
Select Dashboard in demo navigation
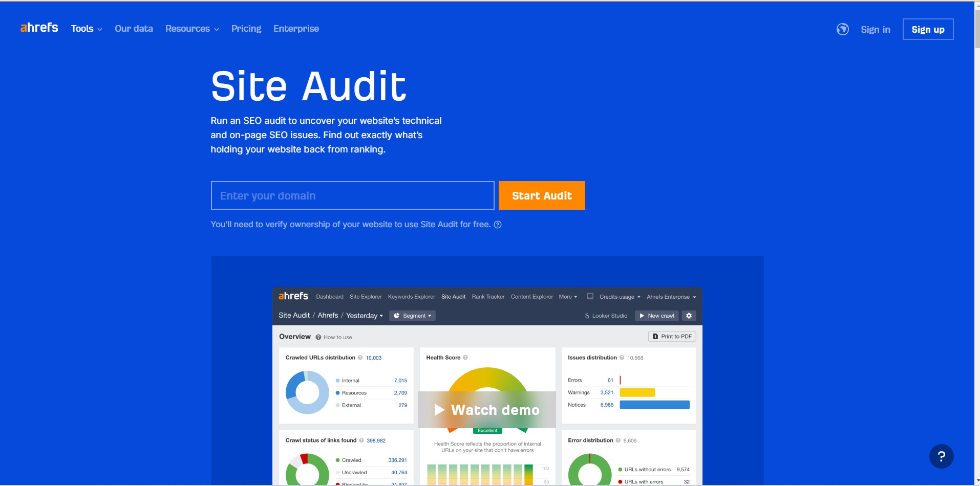[330, 297]
